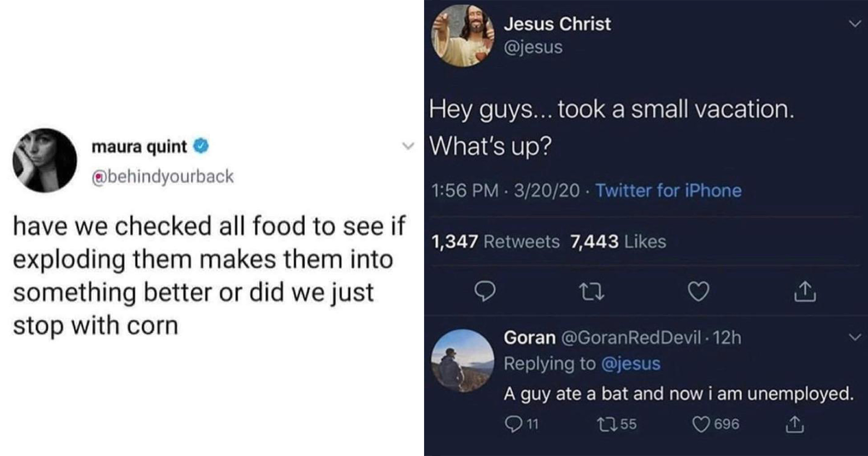Like Goran's reply with 696 likes
Screen dimensions: 868x456
[x=701, y=424]
